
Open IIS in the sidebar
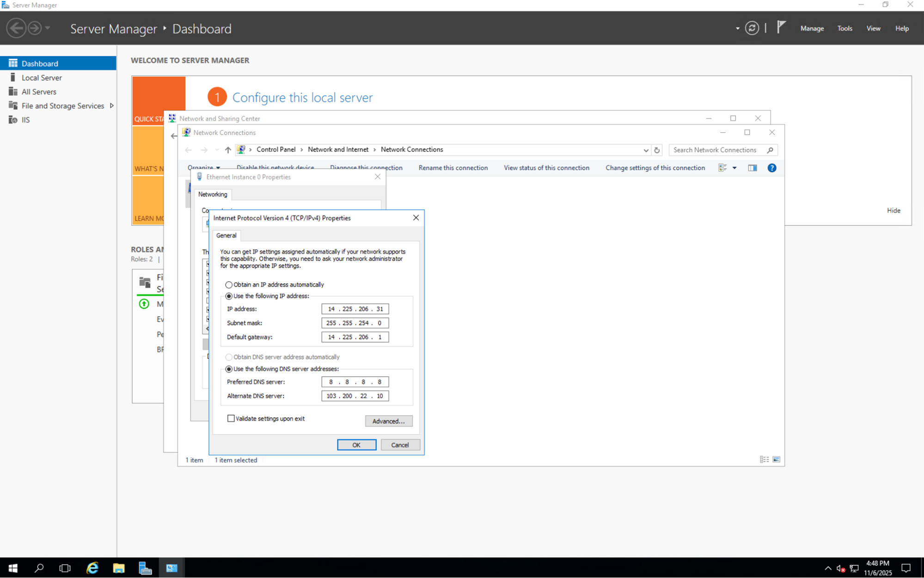(25, 120)
